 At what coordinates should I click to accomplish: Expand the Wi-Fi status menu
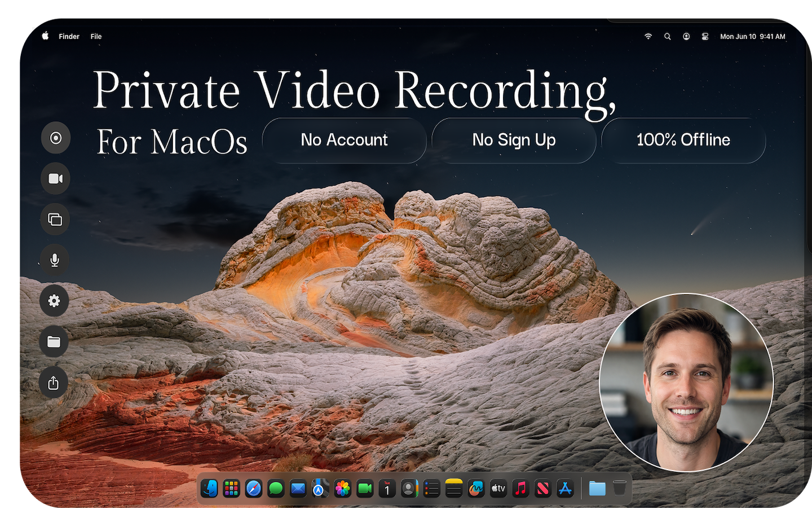(x=648, y=37)
